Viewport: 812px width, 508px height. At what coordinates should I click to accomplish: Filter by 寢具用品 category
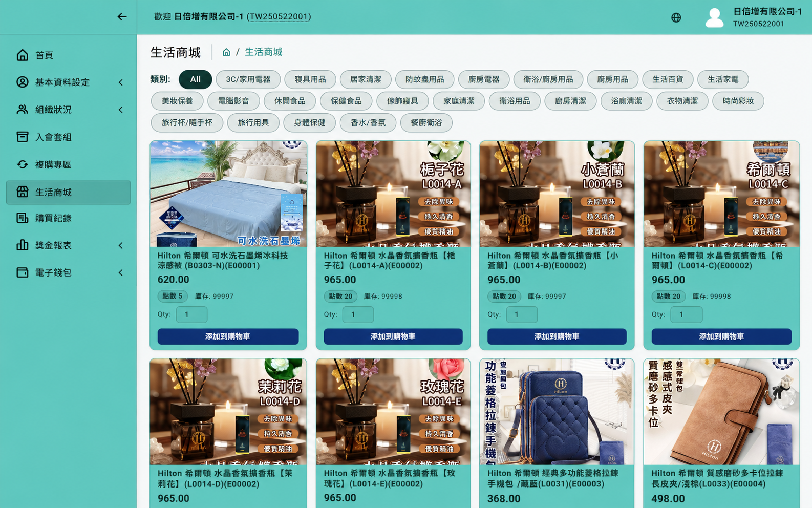tap(310, 79)
